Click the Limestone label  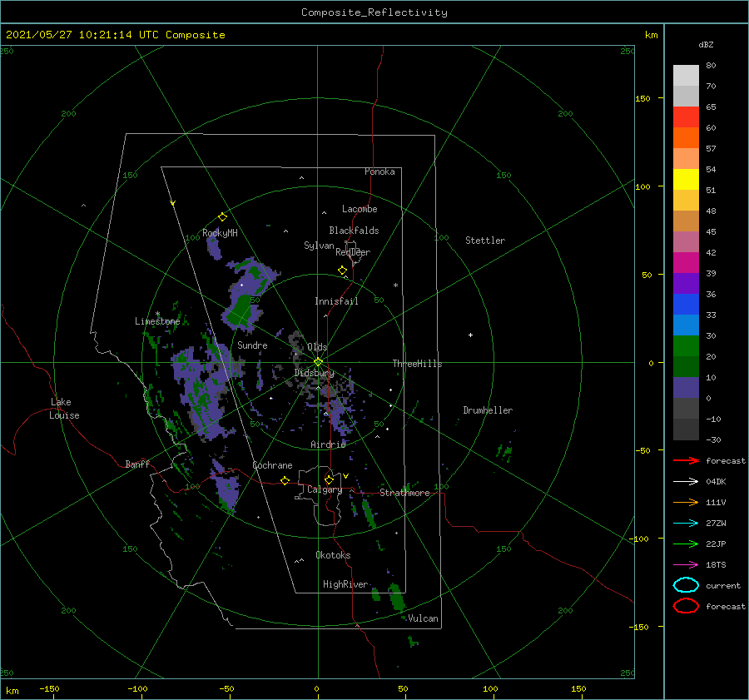157,321
